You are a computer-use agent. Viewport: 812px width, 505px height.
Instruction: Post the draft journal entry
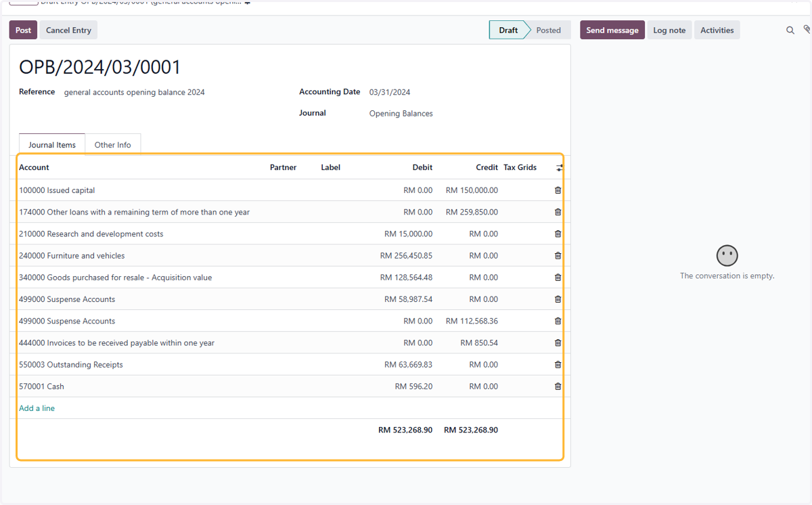point(23,30)
